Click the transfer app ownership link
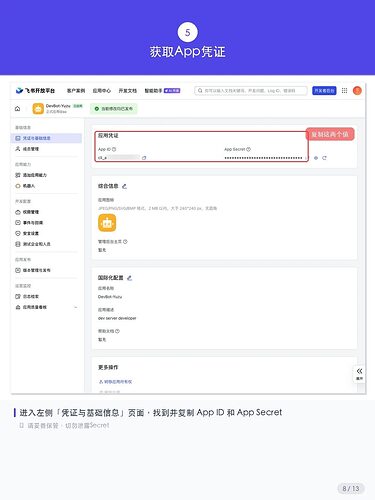Image resolution: width=375 pixels, height=500 pixels. (x=116, y=382)
